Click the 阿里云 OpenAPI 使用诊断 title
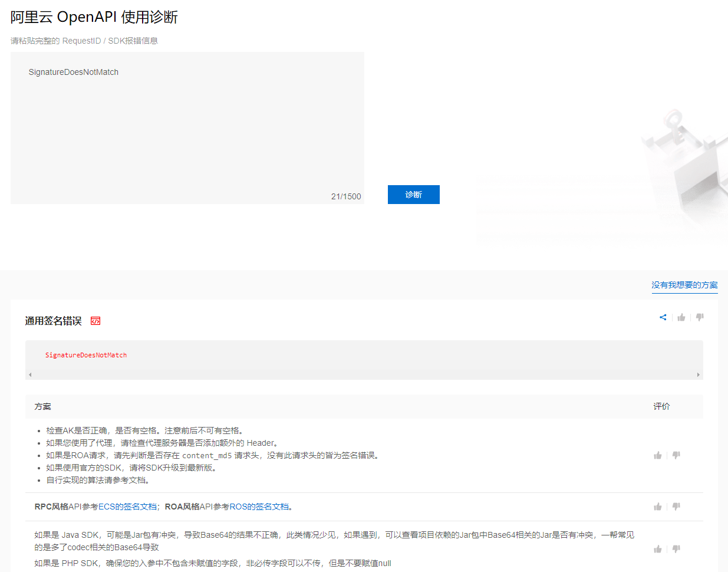728x572 pixels. [94, 17]
